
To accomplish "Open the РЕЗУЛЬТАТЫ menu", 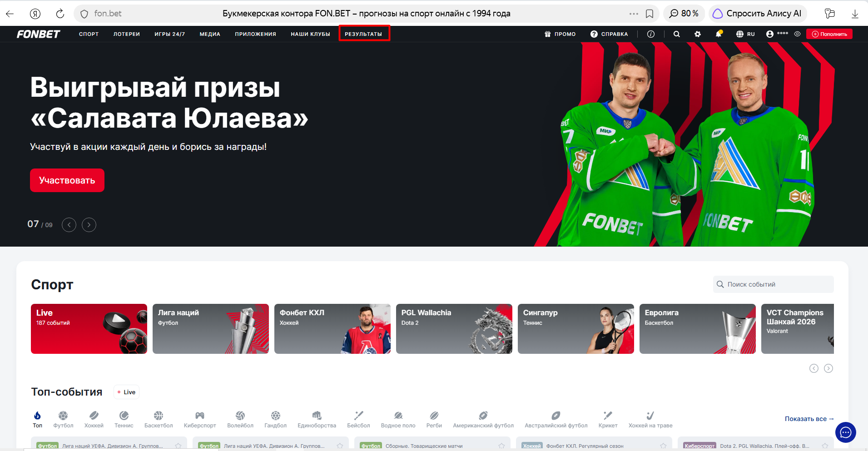I will (363, 34).
